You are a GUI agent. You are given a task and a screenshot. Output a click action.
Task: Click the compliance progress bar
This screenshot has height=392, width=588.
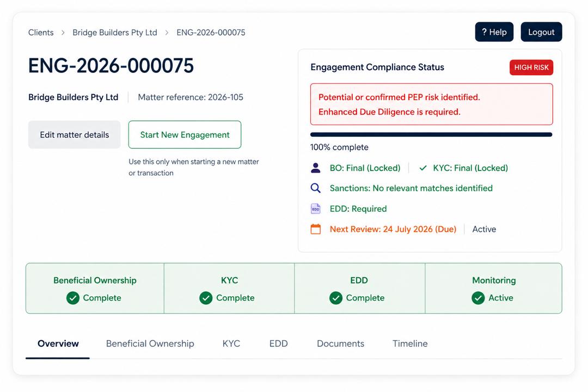click(x=431, y=134)
